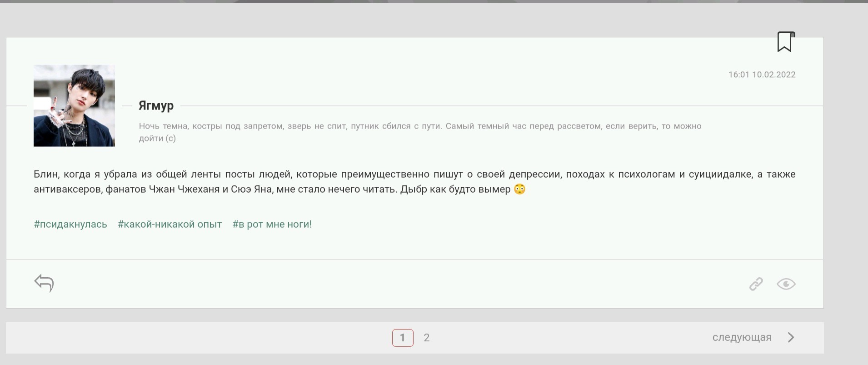
Task: Go to page 2
Action: point(426,338)
